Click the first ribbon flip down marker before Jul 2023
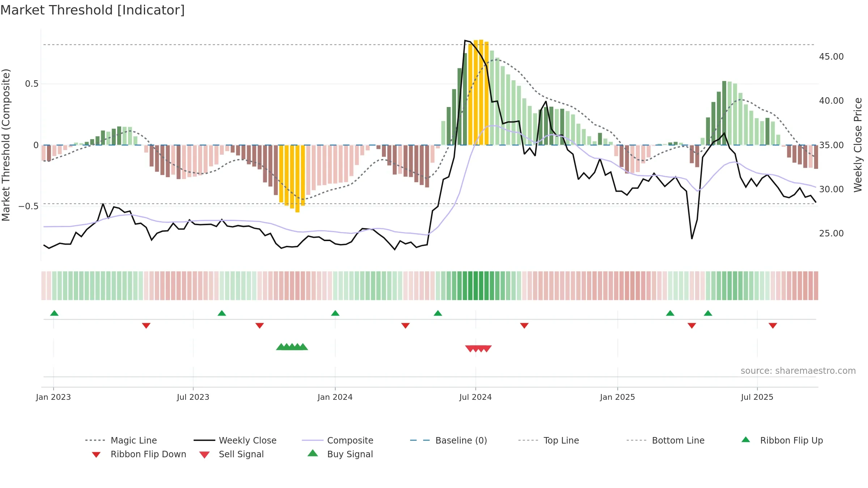This screenshot has height=488, width=868. point(146,326)
